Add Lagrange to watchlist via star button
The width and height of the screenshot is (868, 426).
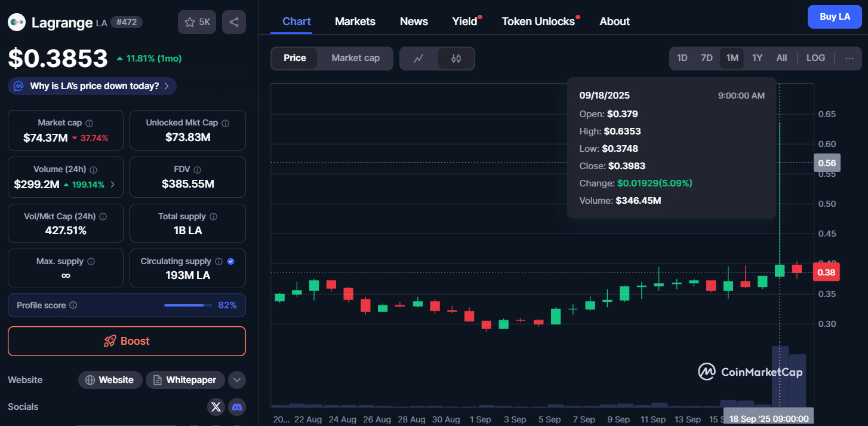pos(197,22)
